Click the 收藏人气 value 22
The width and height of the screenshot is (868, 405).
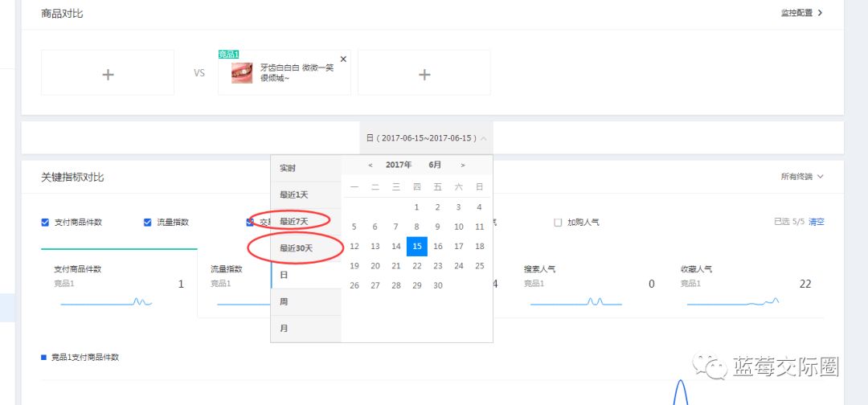tap(805, 284)
